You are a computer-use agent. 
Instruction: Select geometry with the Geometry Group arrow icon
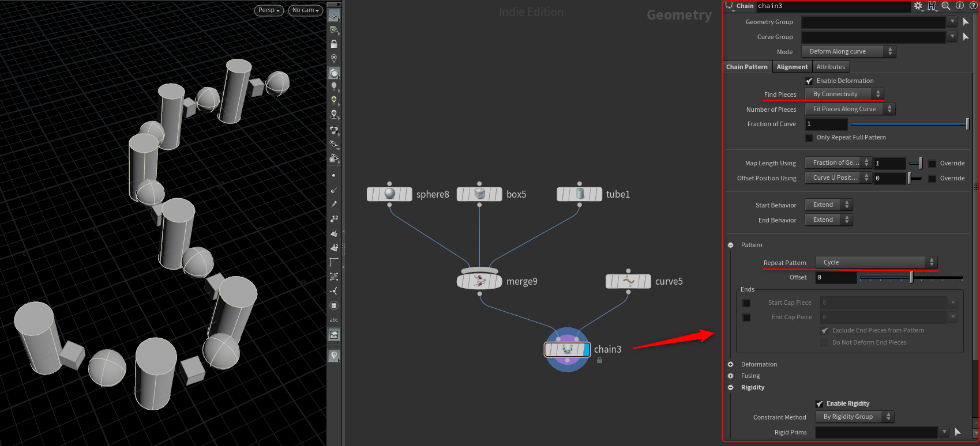point(966,22)
